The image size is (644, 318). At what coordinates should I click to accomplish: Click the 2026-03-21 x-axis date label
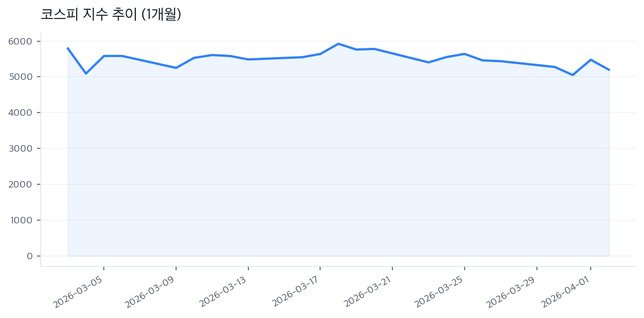click(368, 292)
